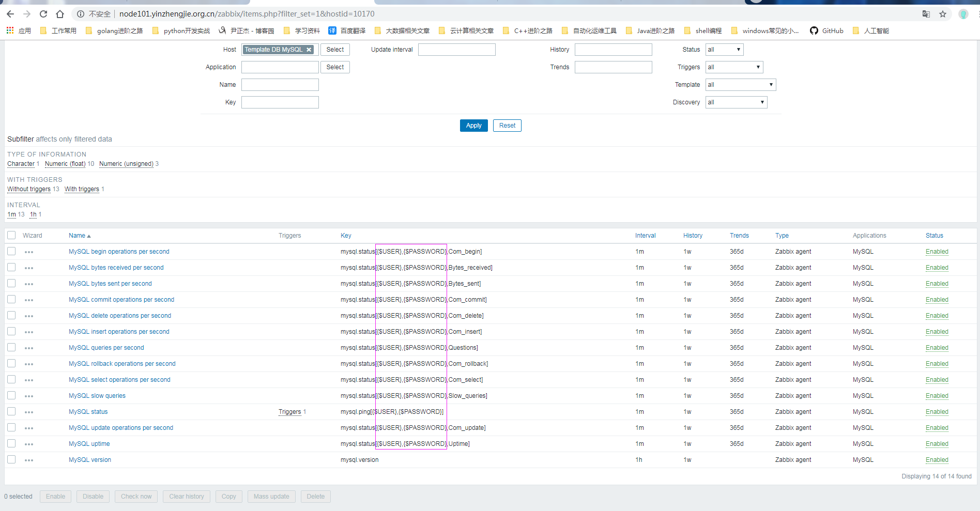Viewport: 980px width, 511px height.
Task: Check the MySQL queries per second row
Action: (11, 347)
